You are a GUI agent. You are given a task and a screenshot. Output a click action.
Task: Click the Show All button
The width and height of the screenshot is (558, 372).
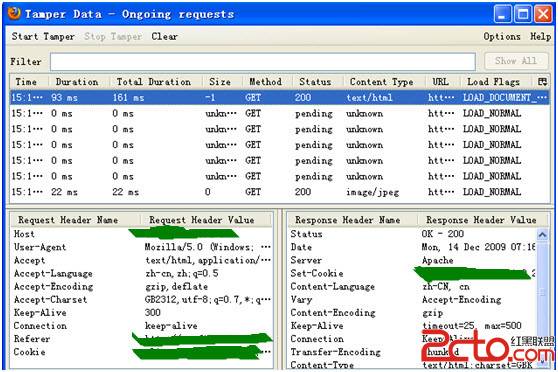point(516,61)
